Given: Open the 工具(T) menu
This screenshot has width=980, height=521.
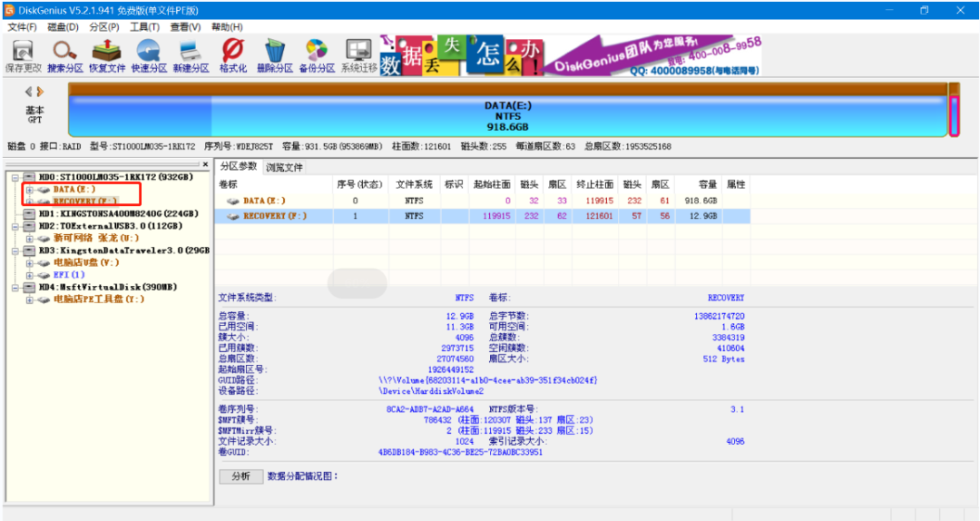Looking at the screenshot, I should 145,27.
